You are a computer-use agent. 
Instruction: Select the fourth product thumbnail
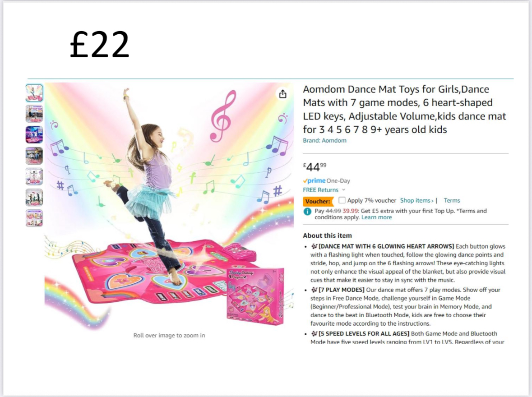click(x=34, y=156)
